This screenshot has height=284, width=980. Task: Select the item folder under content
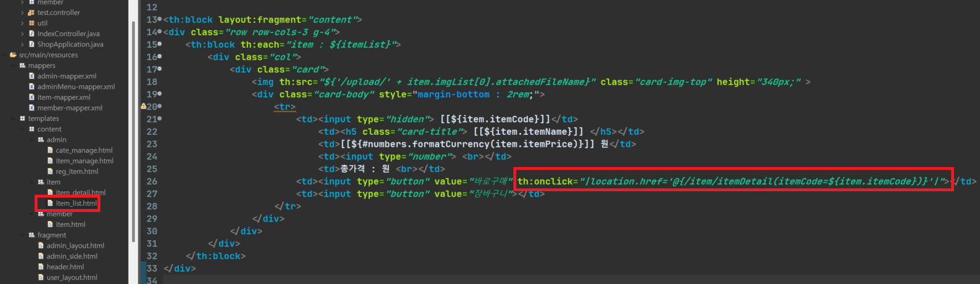(x=54, y=182)
